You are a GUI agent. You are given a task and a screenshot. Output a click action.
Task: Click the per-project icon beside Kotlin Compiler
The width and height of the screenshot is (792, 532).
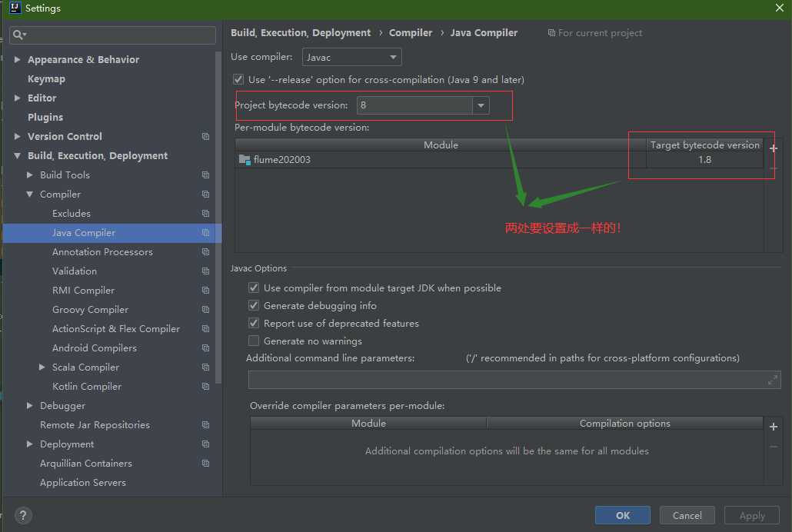pos(205,386)
